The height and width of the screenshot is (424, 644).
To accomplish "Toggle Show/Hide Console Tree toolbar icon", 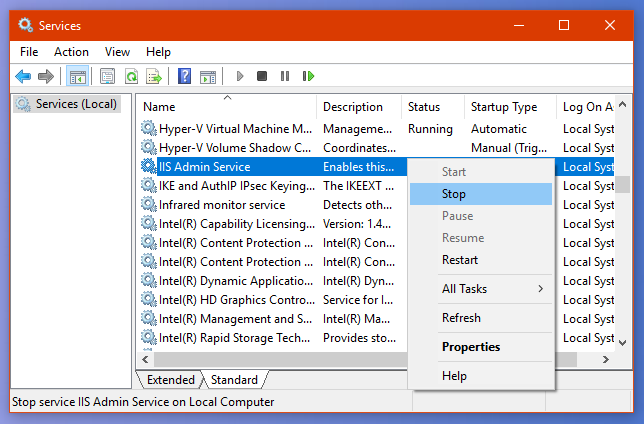I will 78,76.
